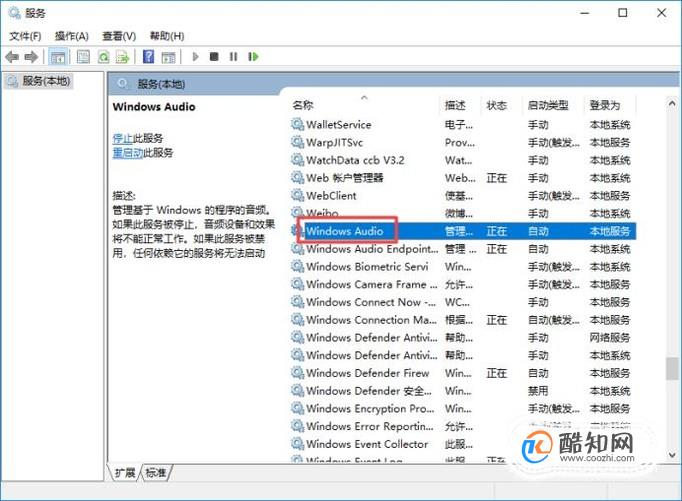682x501 pixels.
Task: Toggle the show/hide console tree icon
Action: [x=58, y=57]
